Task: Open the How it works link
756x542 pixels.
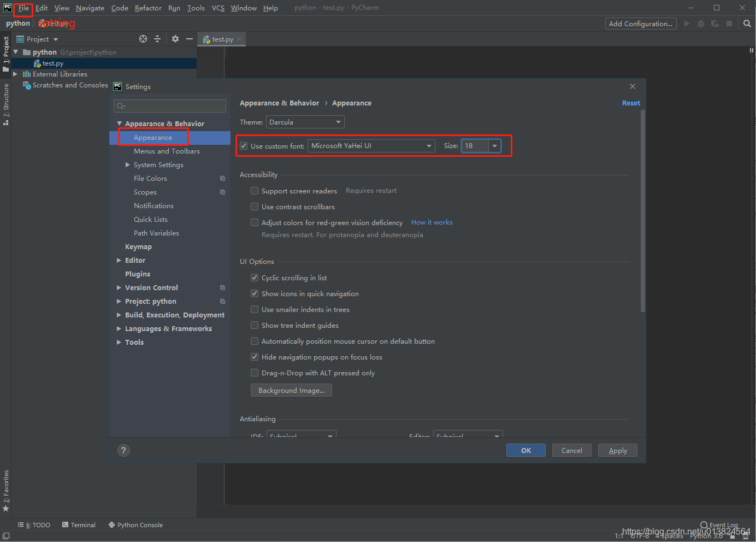Action: click(x=432, y=222)
